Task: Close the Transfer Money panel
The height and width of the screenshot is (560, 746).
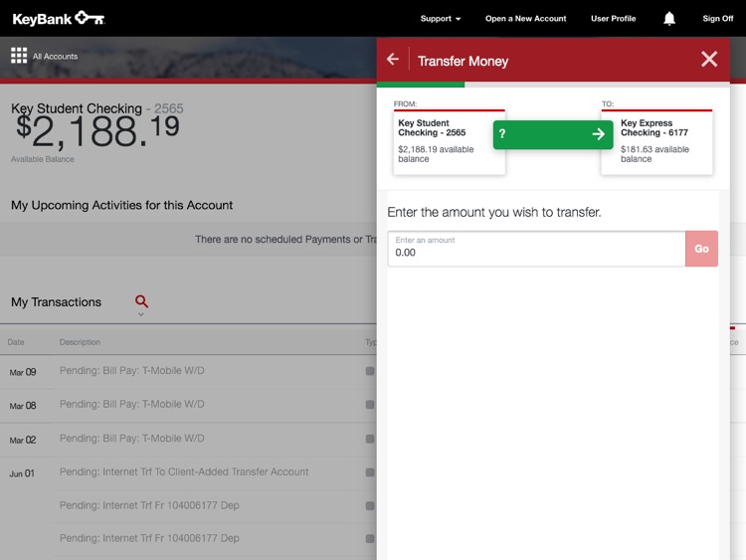Action: [x=709, y=60]
